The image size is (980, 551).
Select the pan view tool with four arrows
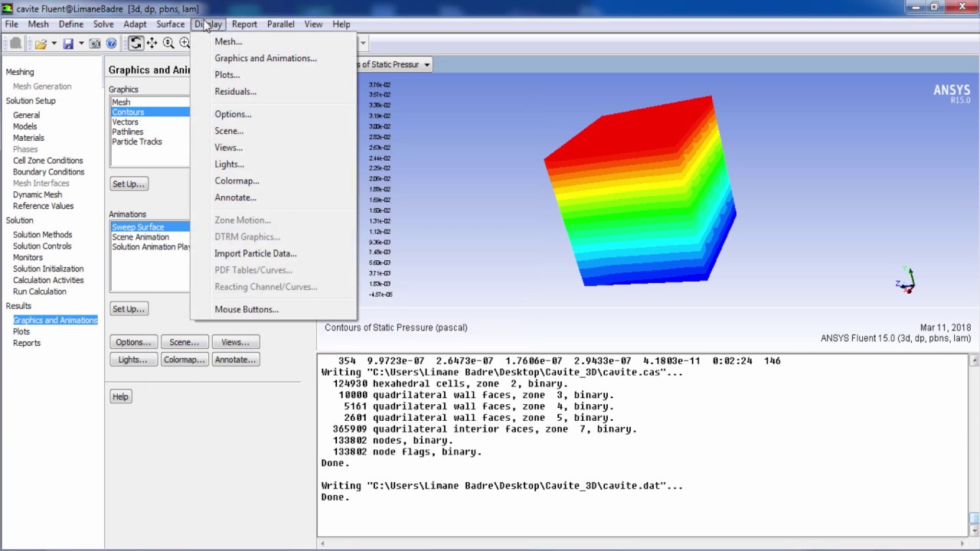pyautogui.click(x=152, y=44)
